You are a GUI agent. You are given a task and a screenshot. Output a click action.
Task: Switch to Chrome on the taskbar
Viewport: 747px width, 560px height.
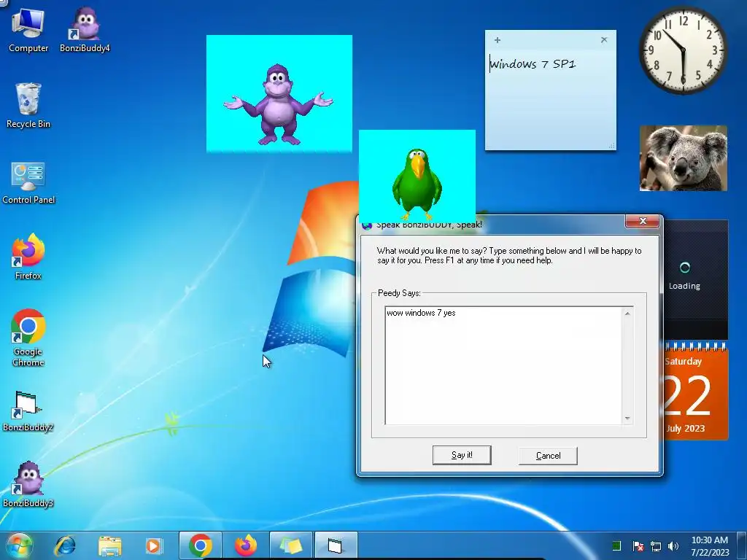coord(200,545)
